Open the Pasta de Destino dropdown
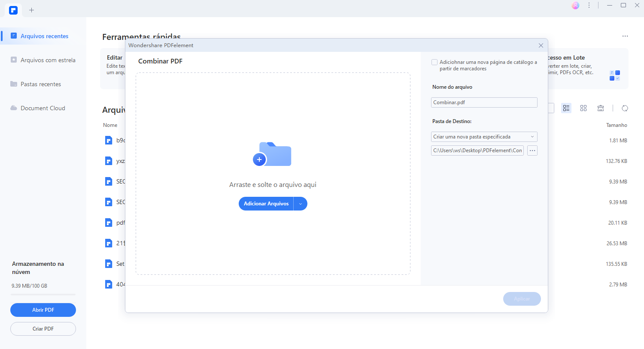Viewport: 644px width, 349px height. click(x=484, y=136)
